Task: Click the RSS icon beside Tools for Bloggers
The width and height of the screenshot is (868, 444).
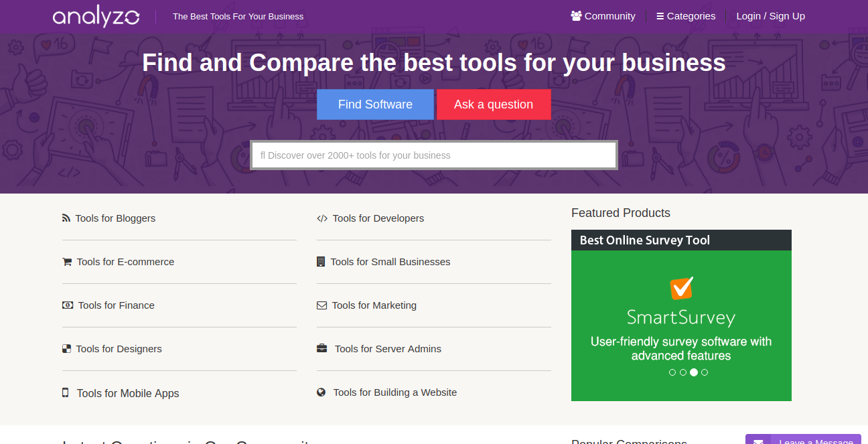Action: 66,218
